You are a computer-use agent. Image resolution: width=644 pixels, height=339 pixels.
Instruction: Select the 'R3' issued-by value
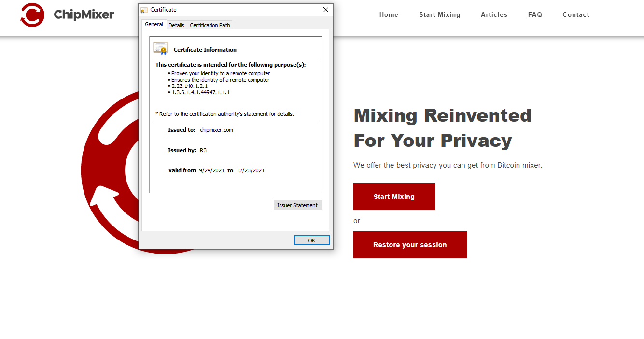pyautogui.click(x=203, y=150)
